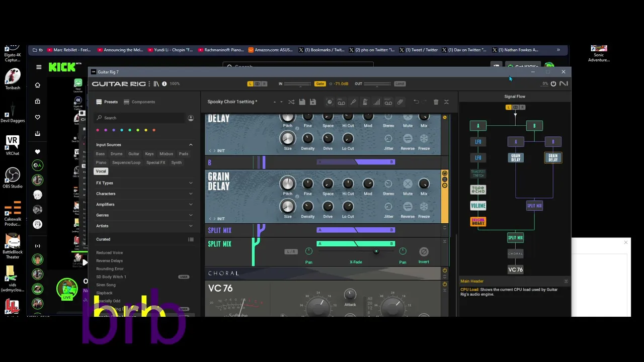Click the undo arrow in rack toolbar
644x362 pixels.
pyautogui.click(x=416, y=102)
